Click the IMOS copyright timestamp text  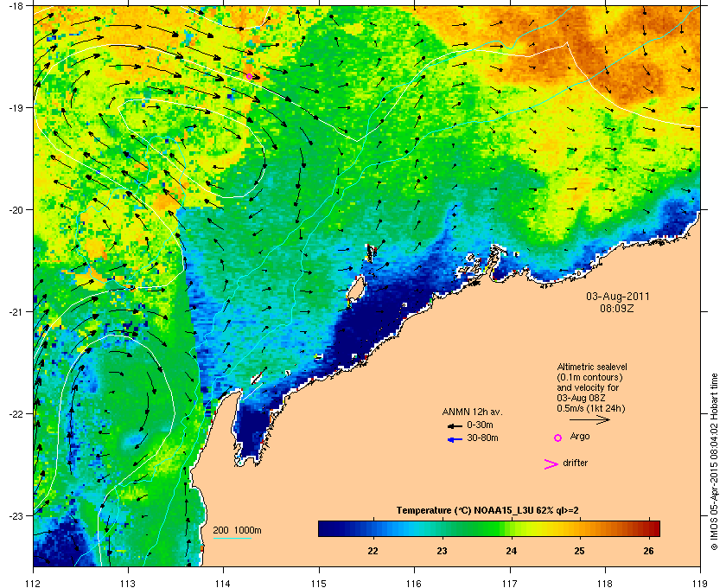pos(714,463)
